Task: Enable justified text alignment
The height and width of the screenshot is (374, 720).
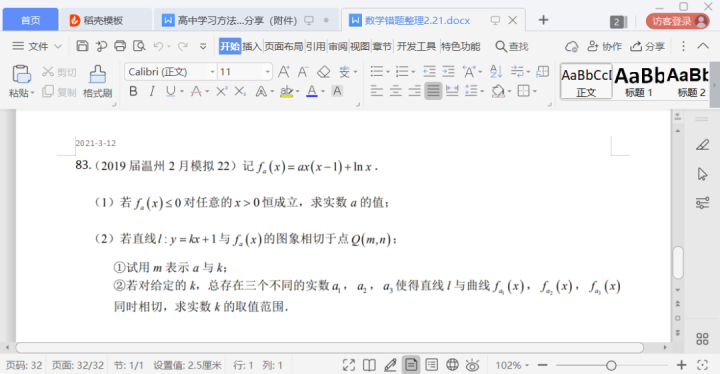Action: pyautogui.click(x=433, y=91)
